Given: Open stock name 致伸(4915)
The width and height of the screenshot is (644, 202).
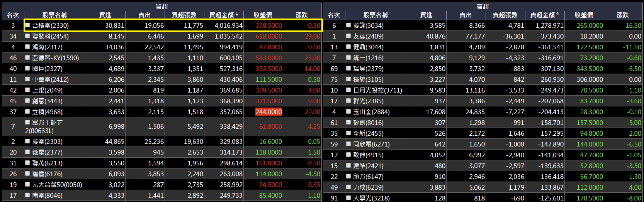Looking at the screenshot, I should (x=368, y=155).
